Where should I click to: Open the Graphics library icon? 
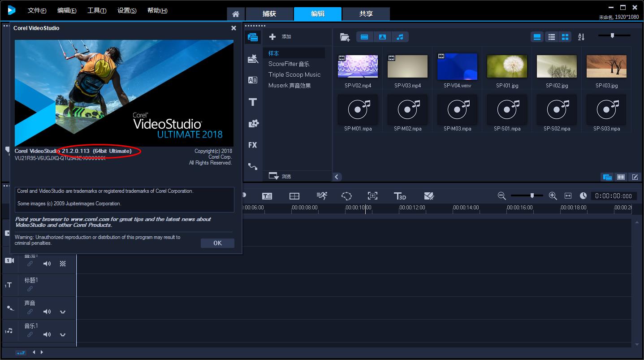tap(253, 123)
